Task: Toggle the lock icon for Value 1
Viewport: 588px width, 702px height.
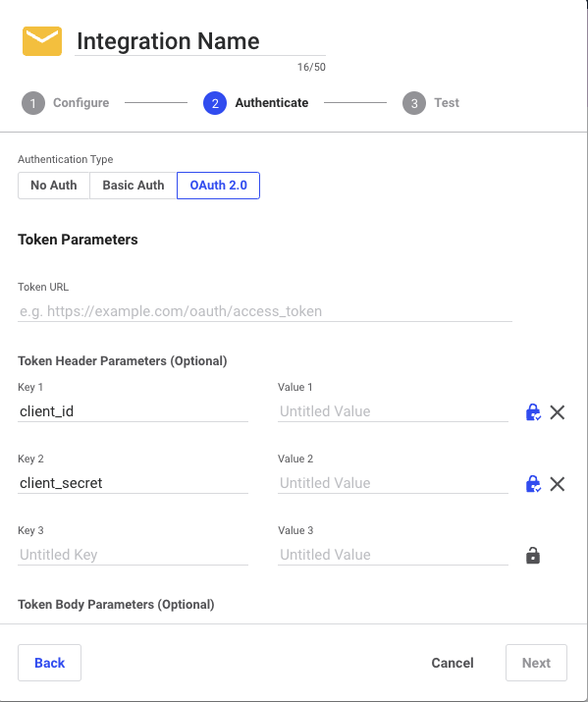Action: click(x=533, y=412)
